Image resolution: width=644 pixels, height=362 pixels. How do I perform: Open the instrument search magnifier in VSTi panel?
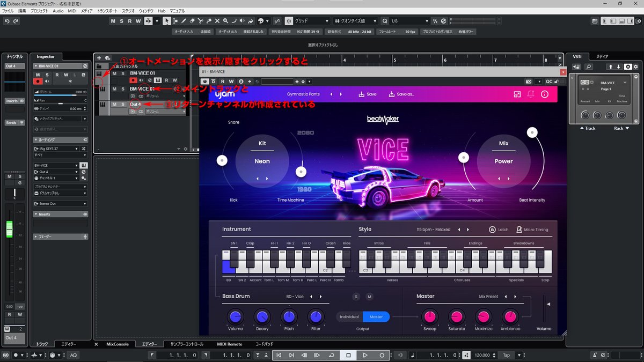(x=589, y=66)
